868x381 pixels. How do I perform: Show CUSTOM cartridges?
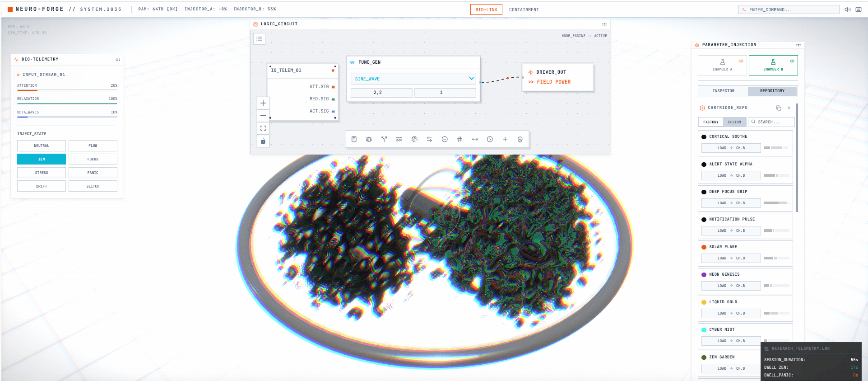click(x=734, y=122)
